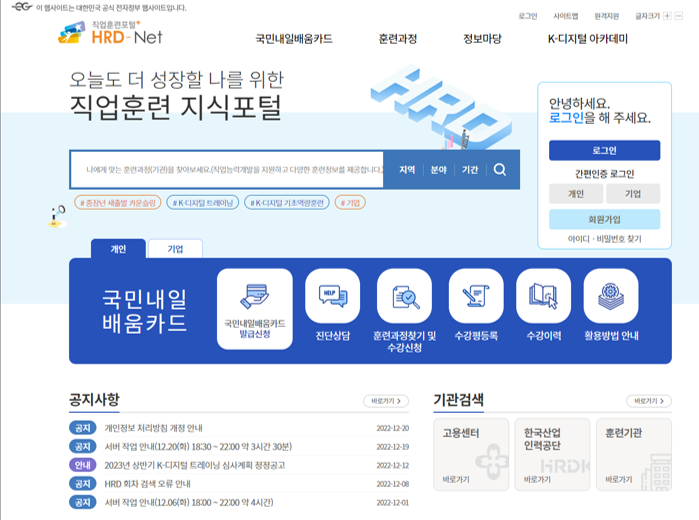Click the 회원가입 button

(x=604, y=219)
